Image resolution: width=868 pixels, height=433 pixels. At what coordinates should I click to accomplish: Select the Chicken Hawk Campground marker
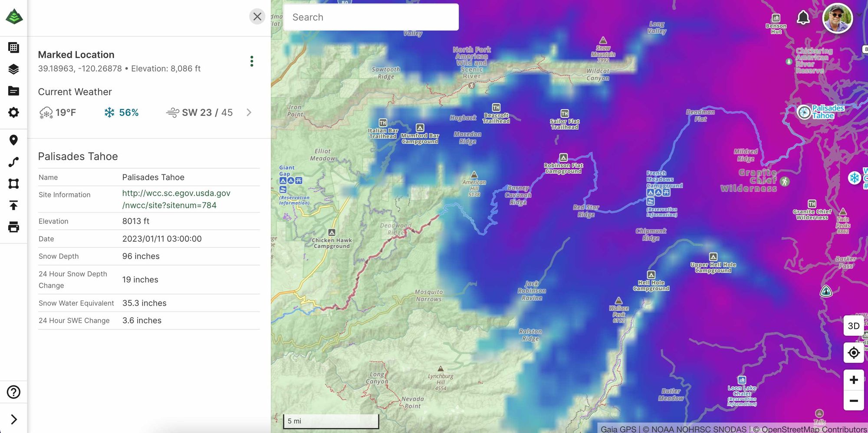tap(332, 233)
